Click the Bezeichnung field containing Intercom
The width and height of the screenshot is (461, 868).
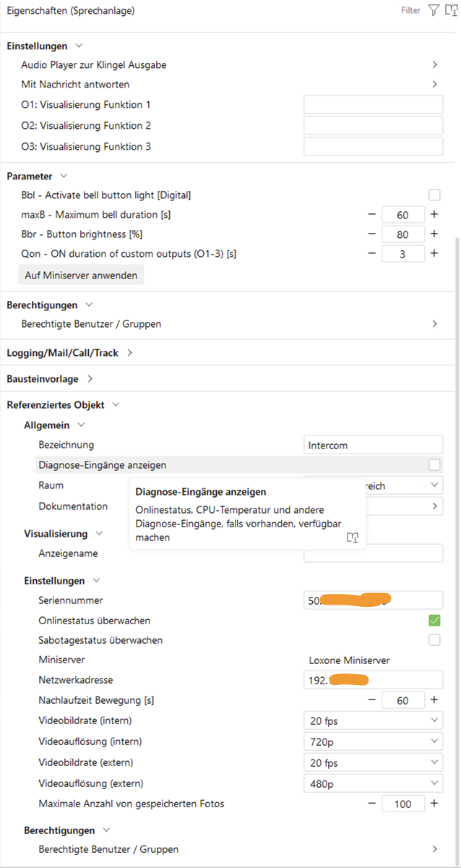373,445
